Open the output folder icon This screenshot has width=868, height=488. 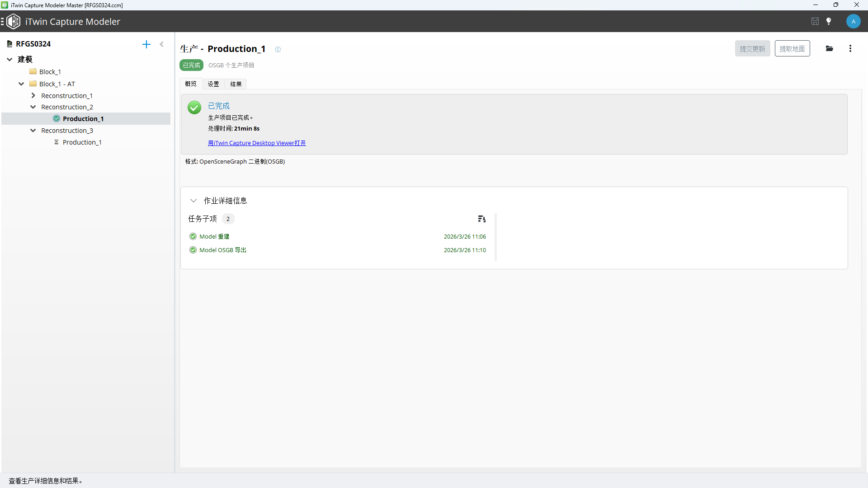830,48
